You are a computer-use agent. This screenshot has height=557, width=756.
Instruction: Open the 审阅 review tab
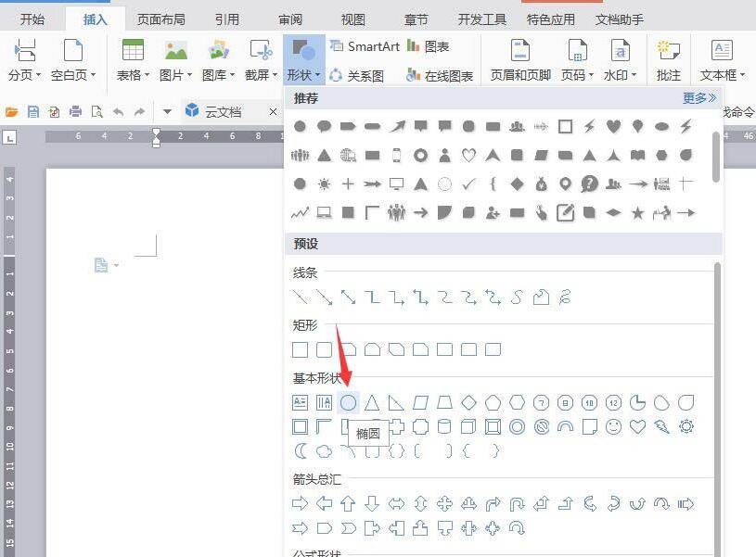tap(290, 18)
